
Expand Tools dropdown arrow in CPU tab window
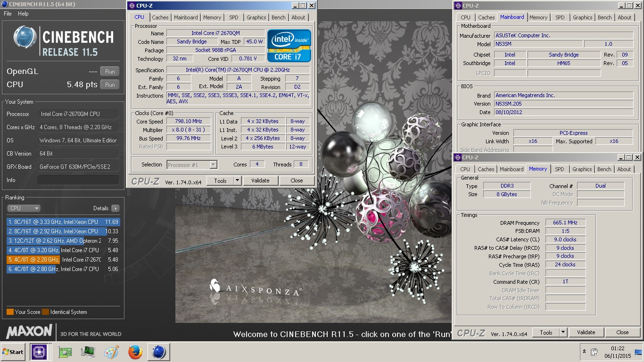(237, 181)
